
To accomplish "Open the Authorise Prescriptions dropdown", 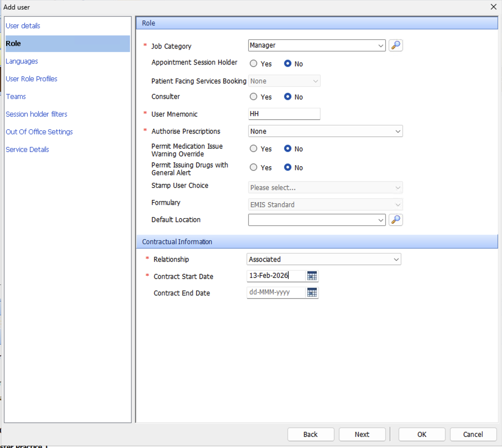I will pos(398,131).
